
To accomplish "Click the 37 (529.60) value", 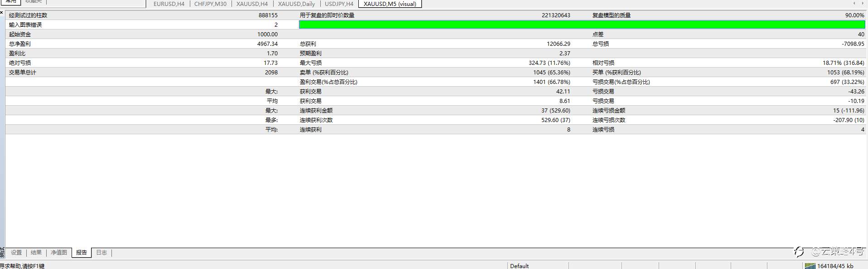I will pos(556,110).
